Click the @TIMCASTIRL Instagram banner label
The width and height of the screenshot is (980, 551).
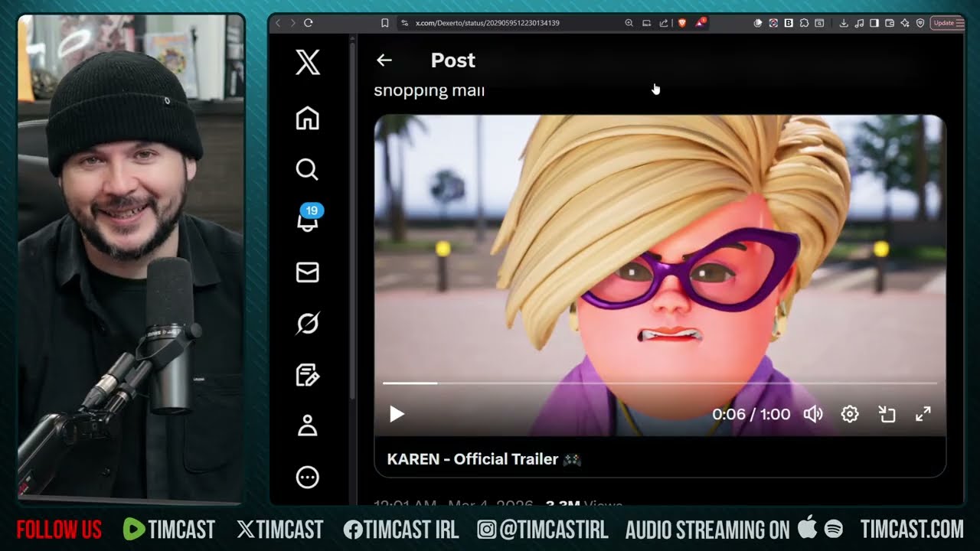coord(544,530)
